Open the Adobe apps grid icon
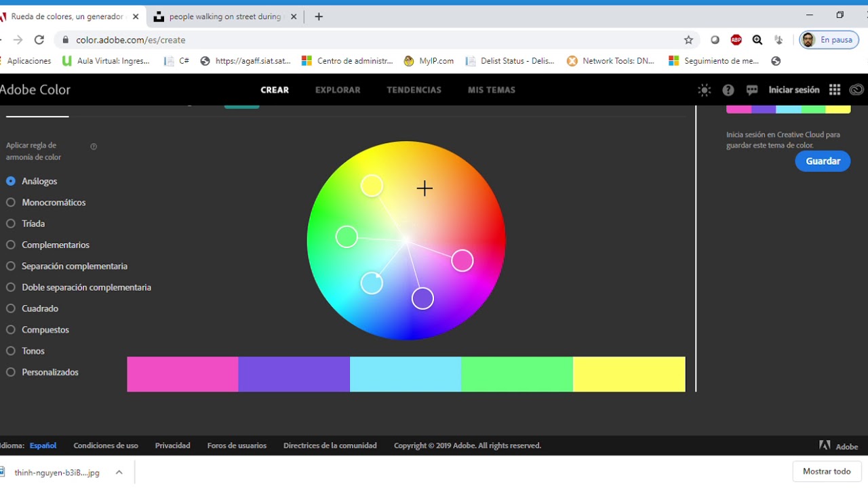The width and height of the screenshot is (868, 488). click(835, 89)
